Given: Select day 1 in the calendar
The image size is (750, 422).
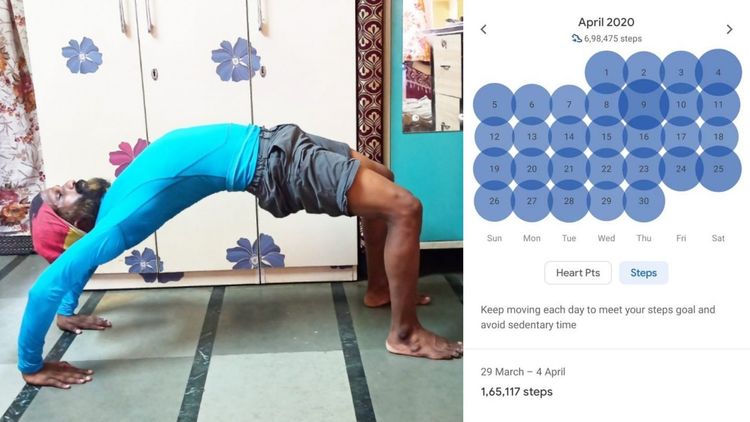Looking at the screenshot, I should [606, 72].
